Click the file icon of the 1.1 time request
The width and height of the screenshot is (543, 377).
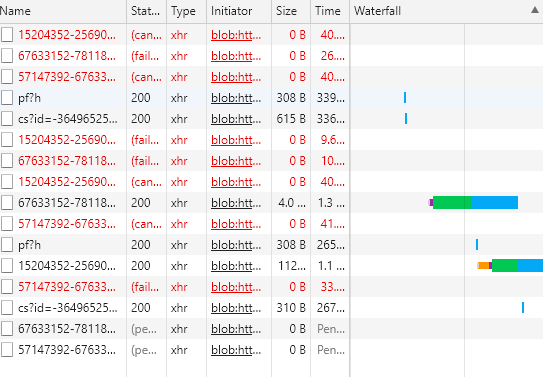(7, 266)
